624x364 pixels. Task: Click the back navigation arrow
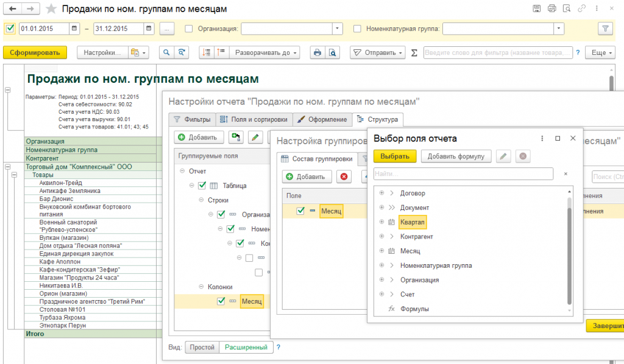click(x=12, y=9)
